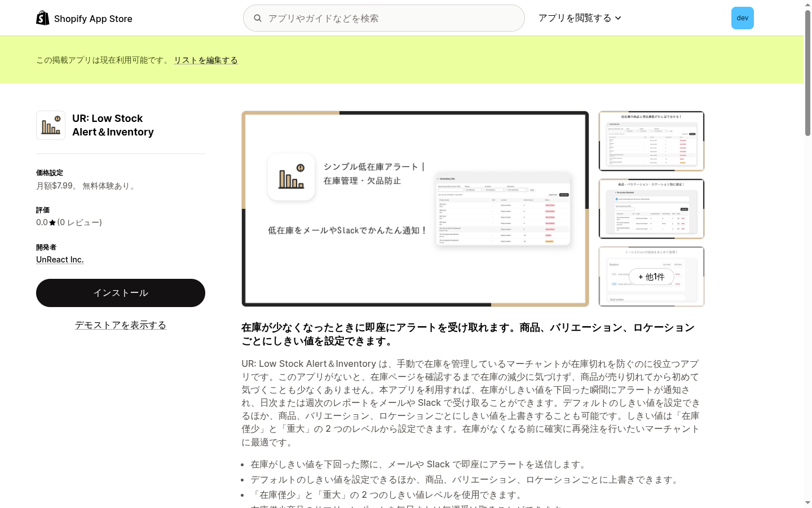Open the リストを編集する link
Image resolution: width=812 pixels, height=508 pixels.
tap(206, 60)
